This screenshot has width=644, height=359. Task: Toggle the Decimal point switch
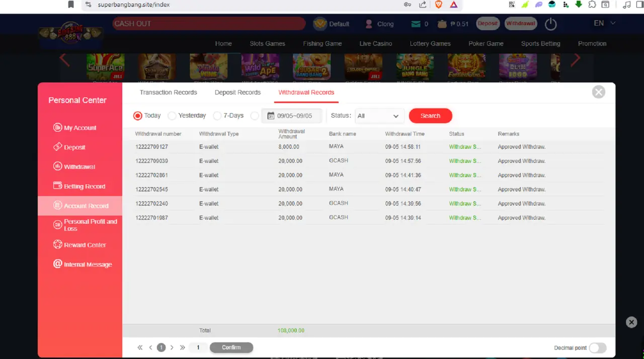[x=598, y=348]
